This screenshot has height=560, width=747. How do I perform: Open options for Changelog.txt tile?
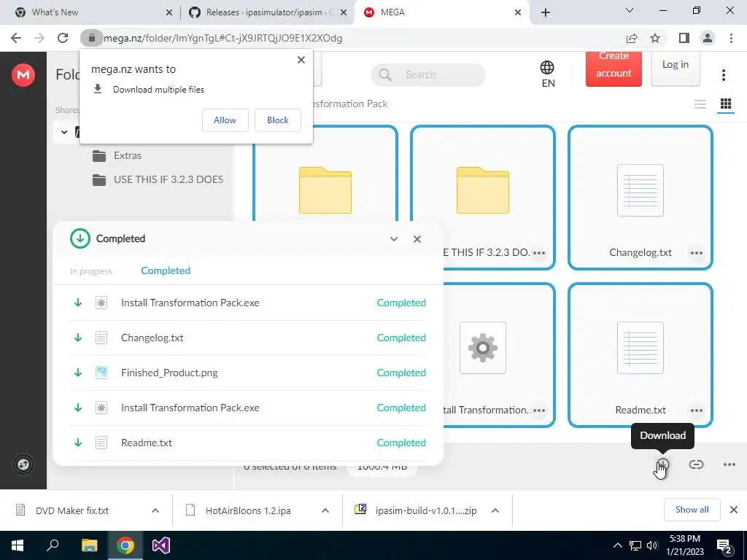(697, 253)
